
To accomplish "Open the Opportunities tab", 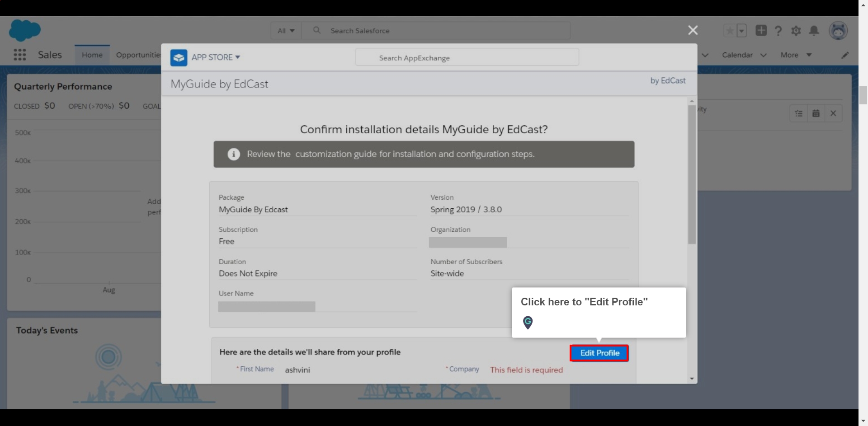I will click(x=138, y=55).
